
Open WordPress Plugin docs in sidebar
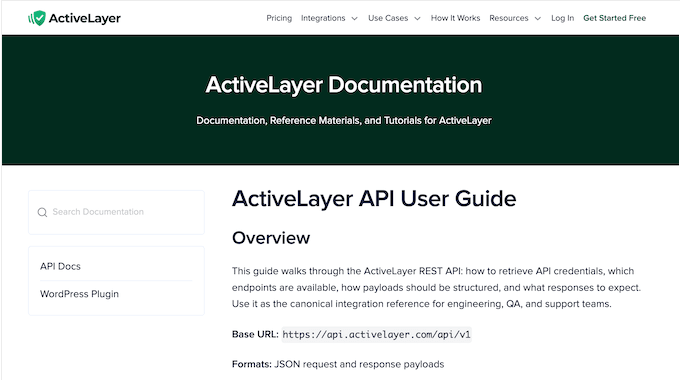click(79, 294)
